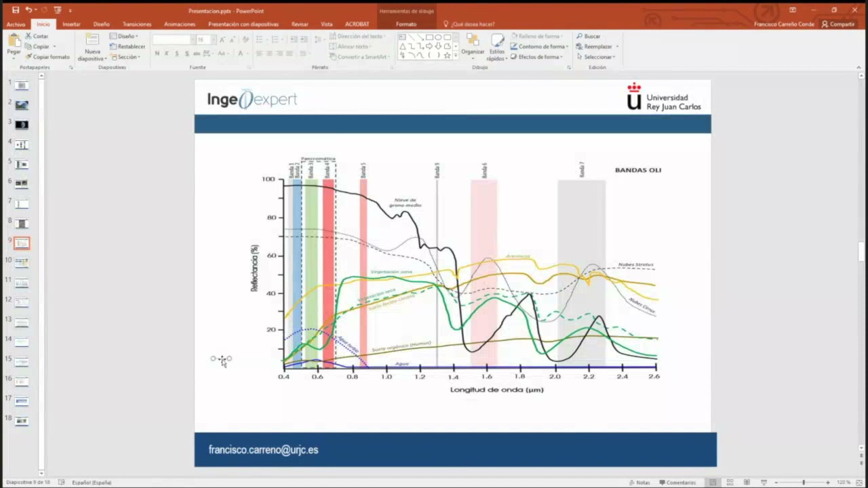This screenshot has height=488, width=868.
Task: Switch to normal view in status bar
Action: tap(713, 483)
